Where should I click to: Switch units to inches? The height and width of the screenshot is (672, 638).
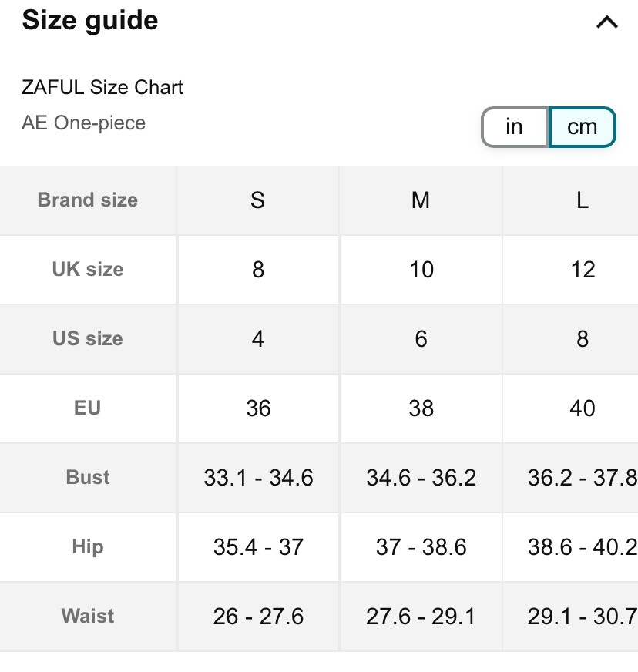tap(515, 127)
